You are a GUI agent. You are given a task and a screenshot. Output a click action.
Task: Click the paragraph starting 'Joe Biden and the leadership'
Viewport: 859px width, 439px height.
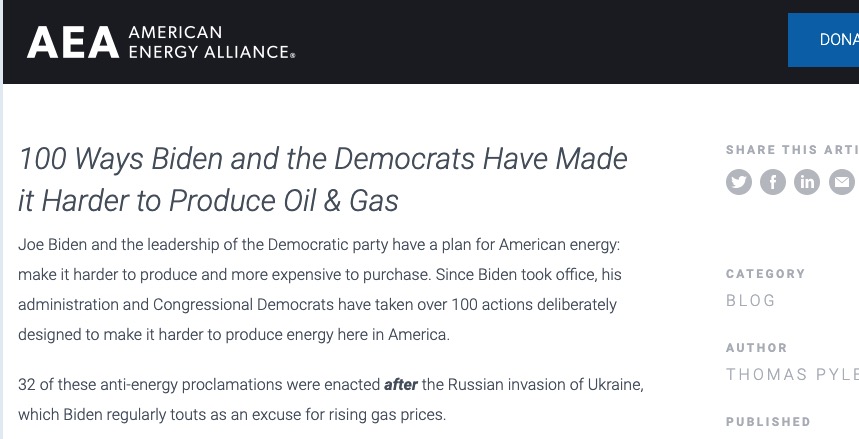(x=320, y=289)
